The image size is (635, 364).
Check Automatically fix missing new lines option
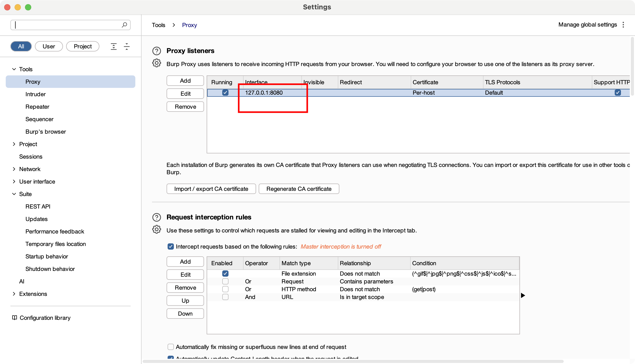(x=171, y=347)
